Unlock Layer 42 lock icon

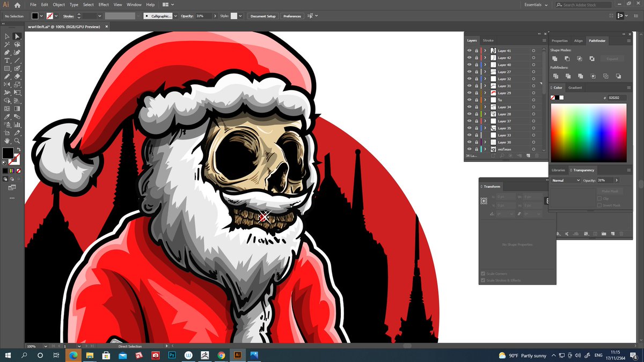click(x=477, y=57)
